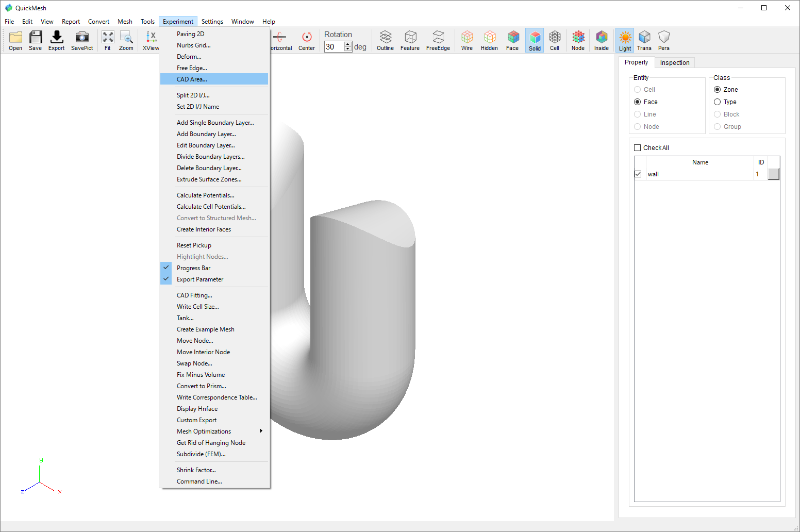
Task: Uncheck the wall zone checkbox
Action: [638, 174]
